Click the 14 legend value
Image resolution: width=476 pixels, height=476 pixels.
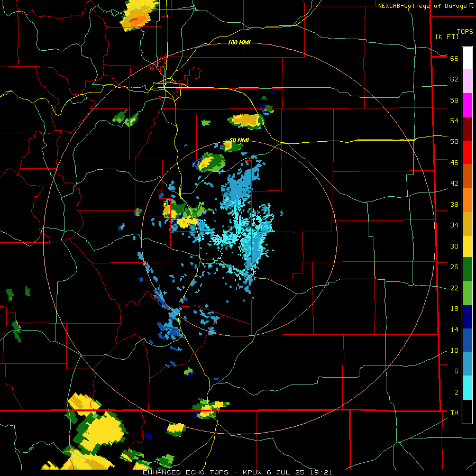click(x=454, y=329)
